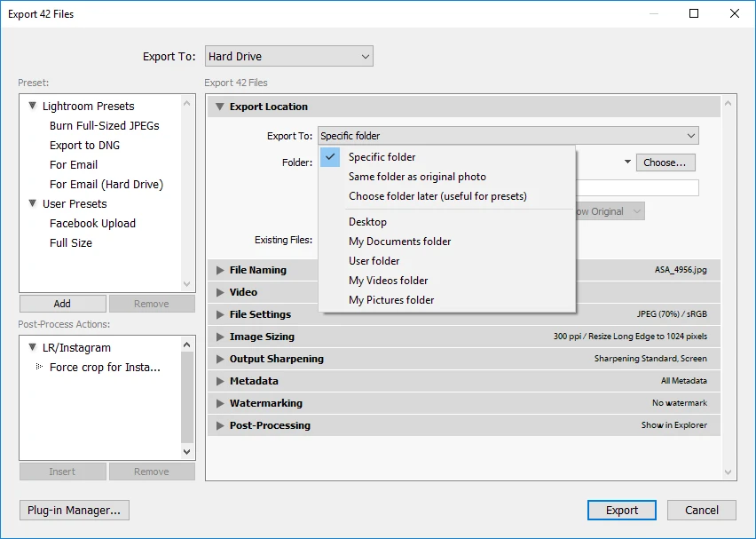Viewport: 756px width, 539px height.
Task: Click the ASA_4956.jpg file naming summary
Action: pos(681,270)
